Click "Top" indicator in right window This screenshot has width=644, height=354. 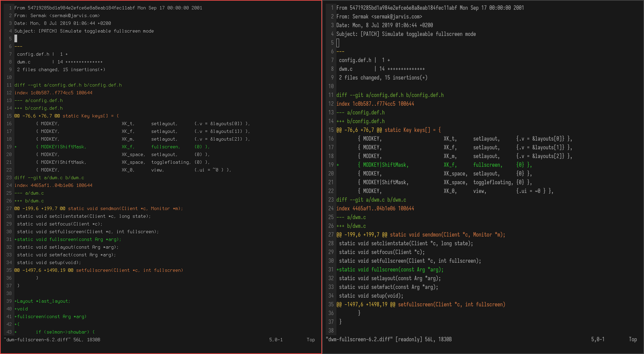(x=633, y=339)
